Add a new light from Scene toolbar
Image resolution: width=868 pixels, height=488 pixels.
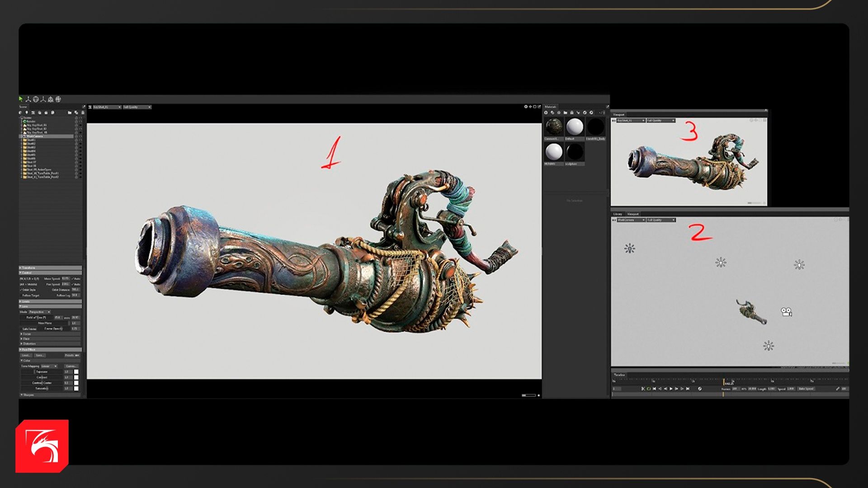point(27,113)
